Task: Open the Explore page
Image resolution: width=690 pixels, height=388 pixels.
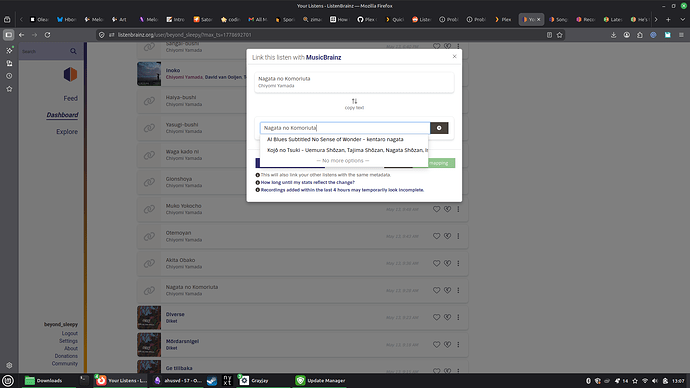Action: 67,132
